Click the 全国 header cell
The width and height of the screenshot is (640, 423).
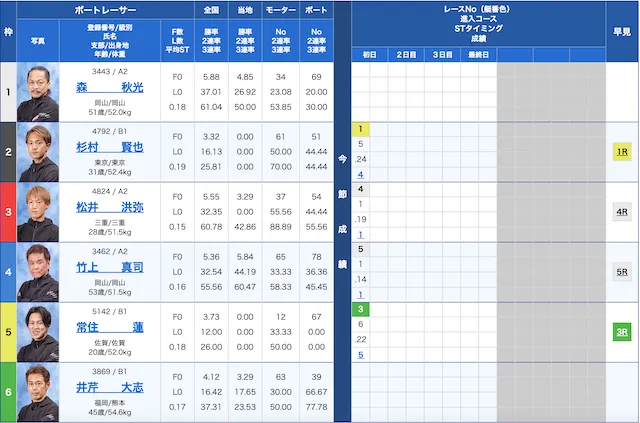[211, 10]
